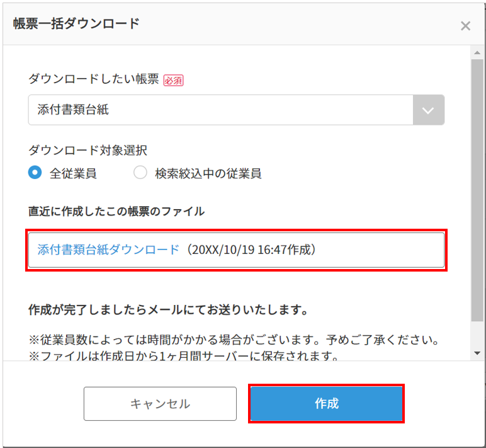Click the scrollbar track below the thumb
The height and width of the screenshot is (448, 486).
[x=477, y=334]
